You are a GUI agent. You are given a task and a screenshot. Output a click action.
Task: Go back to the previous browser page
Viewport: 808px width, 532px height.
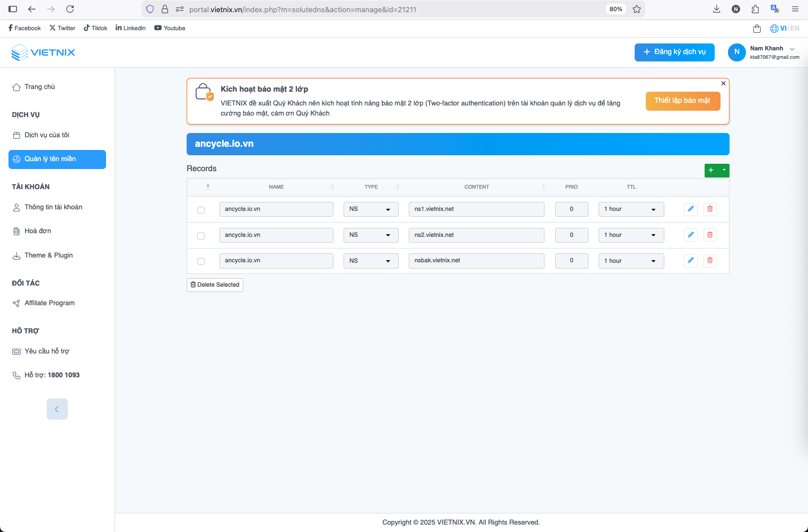pos(32,9)
